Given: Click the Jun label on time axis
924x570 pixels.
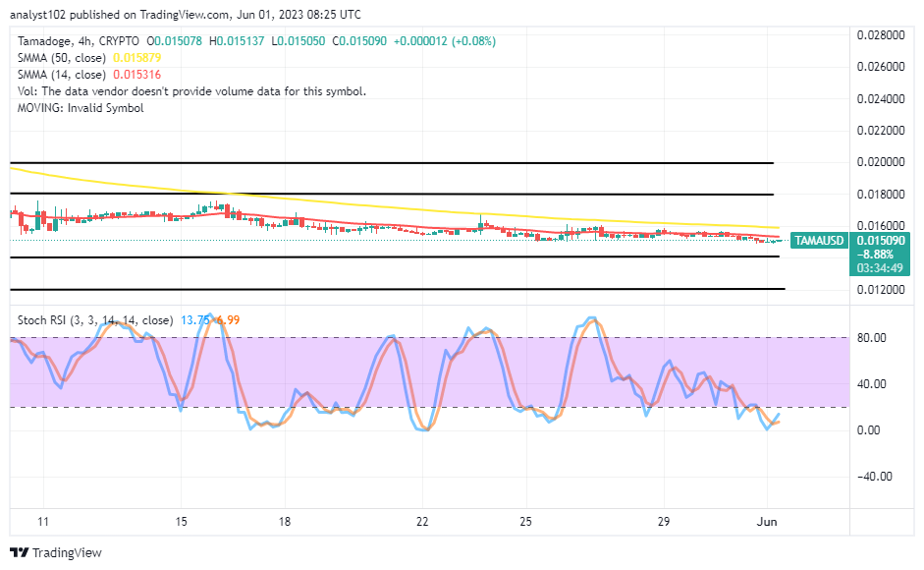Looking at the screenshot, I should 767,522.
